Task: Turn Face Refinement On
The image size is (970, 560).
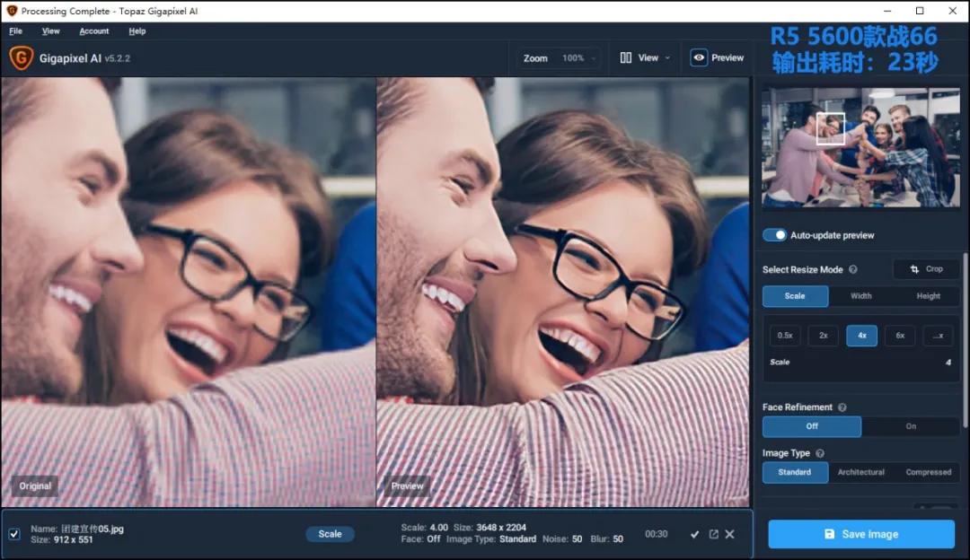Action: coord(910,427)
